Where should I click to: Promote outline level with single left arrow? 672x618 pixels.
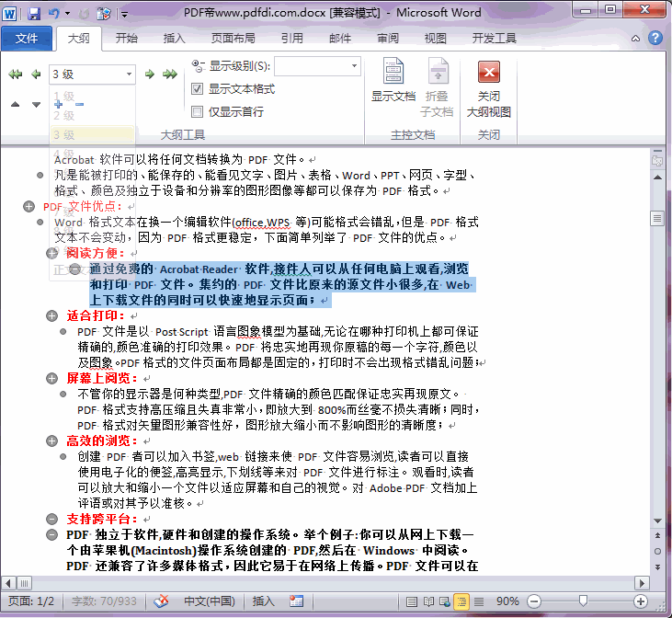pos(37,74)
